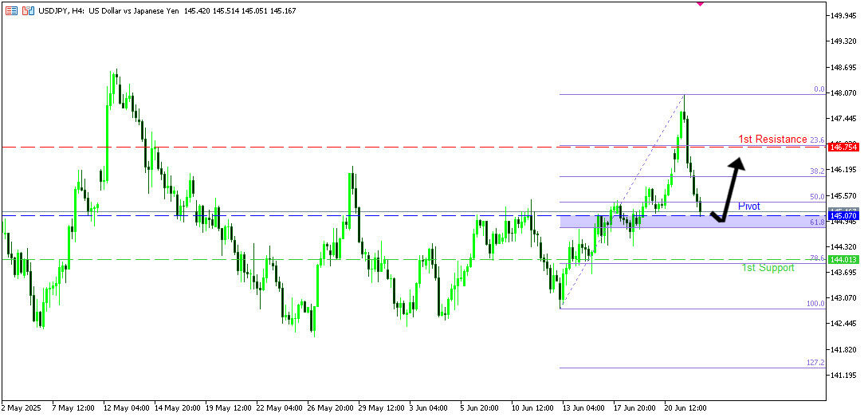
Task: Select the Fibonacci 100.0 level label
Action: [815, 304]
